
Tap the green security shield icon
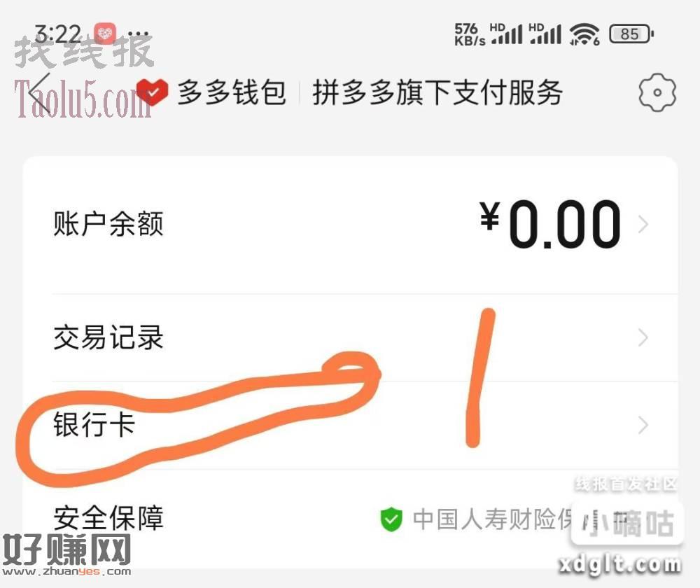[391, 519]
